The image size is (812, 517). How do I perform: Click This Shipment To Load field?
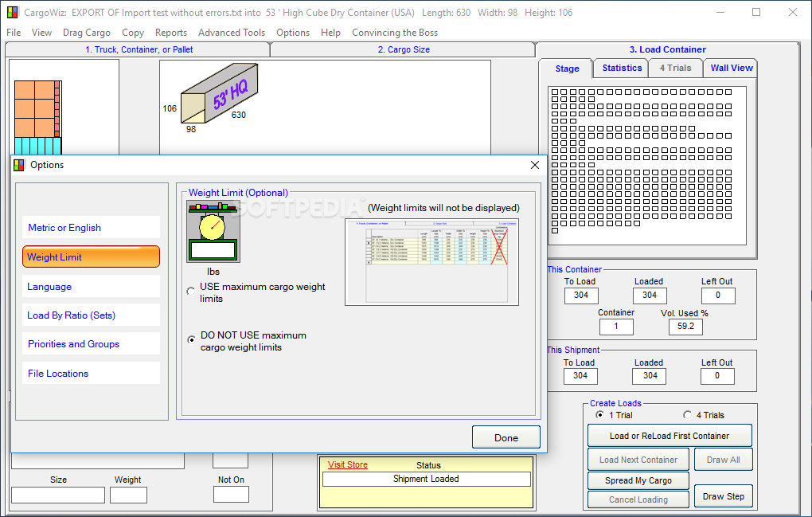[x=580, y=376]
